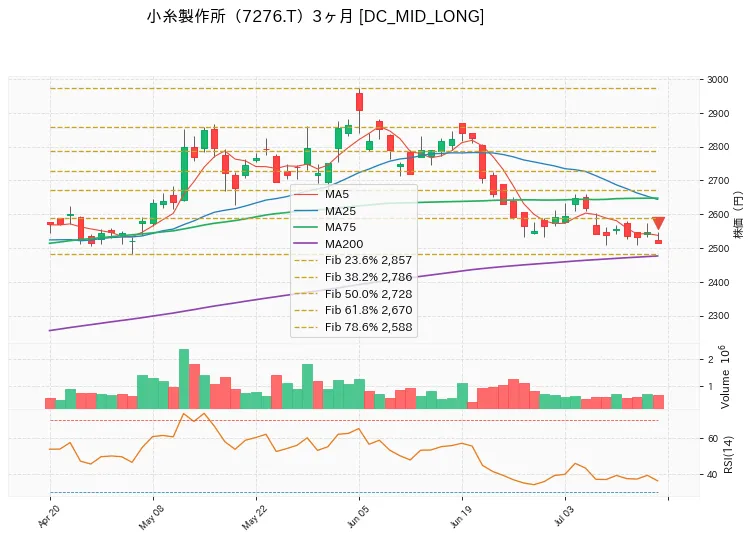The width and height of the screenshot is (752, 540).
Task: Select the Fib 61.8% 2,670 legend entry
Action: (x=353, y=310)
